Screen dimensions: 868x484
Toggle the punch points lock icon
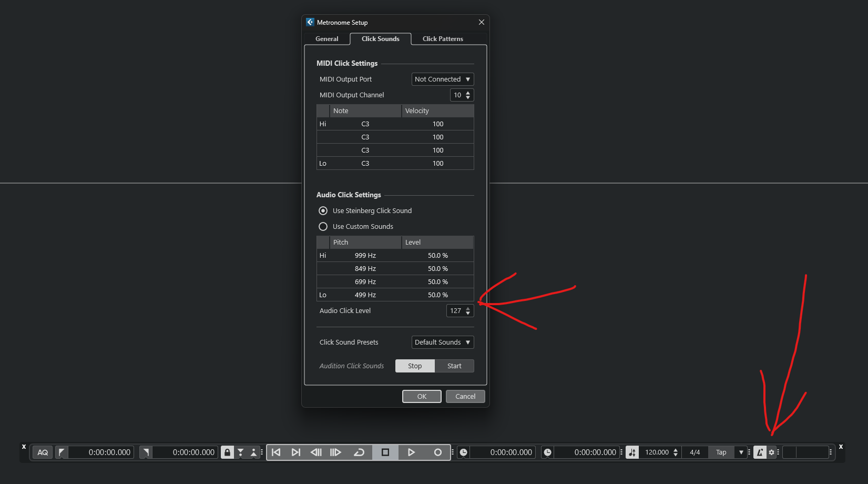[x=227, y=452]
